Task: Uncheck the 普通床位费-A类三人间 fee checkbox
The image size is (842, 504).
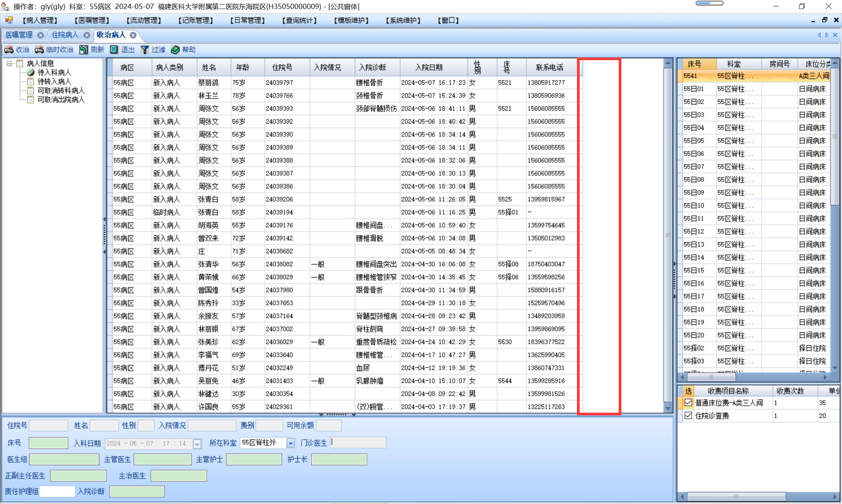Action: [x=688, y=403]
